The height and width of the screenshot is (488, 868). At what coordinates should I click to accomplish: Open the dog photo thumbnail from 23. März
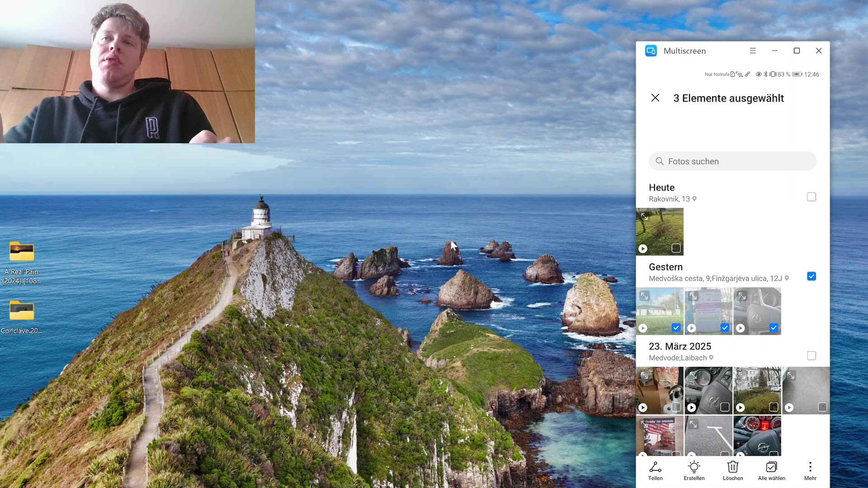point(659,389)
